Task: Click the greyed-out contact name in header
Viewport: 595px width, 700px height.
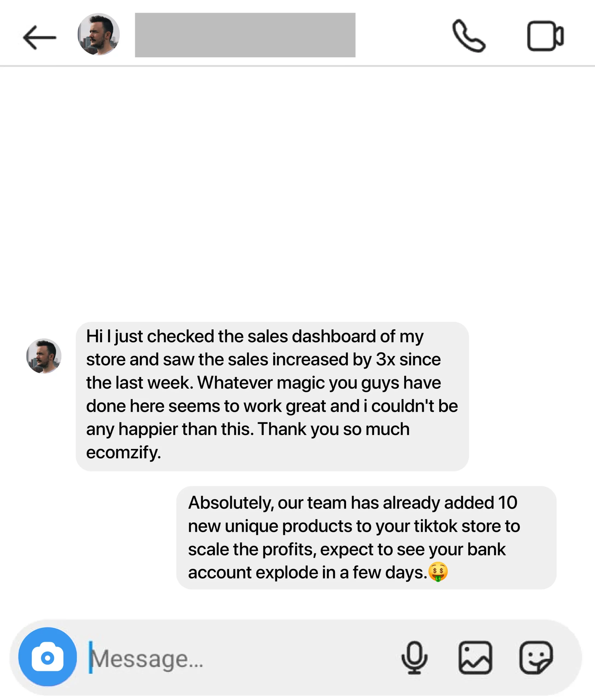Action: tap(245, 35)
